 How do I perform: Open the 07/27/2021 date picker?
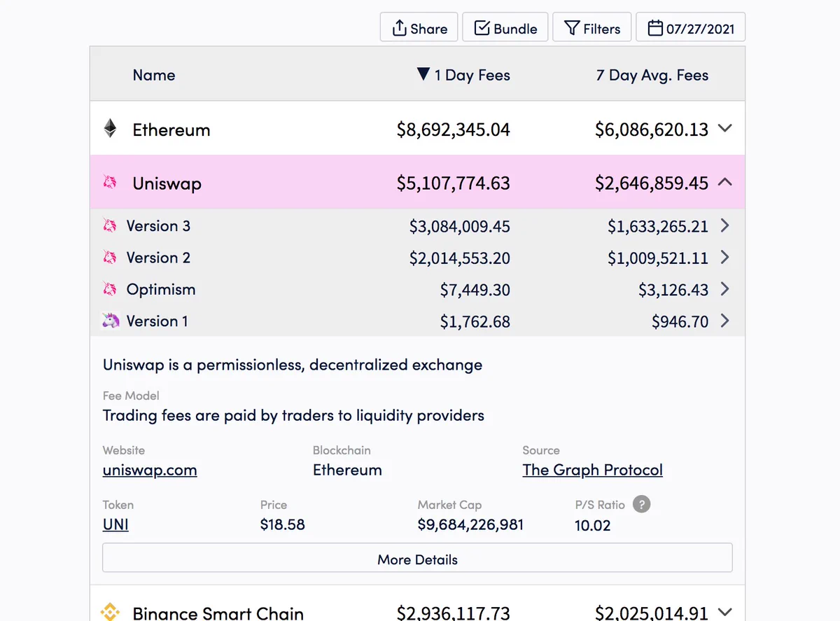point(690,28)
